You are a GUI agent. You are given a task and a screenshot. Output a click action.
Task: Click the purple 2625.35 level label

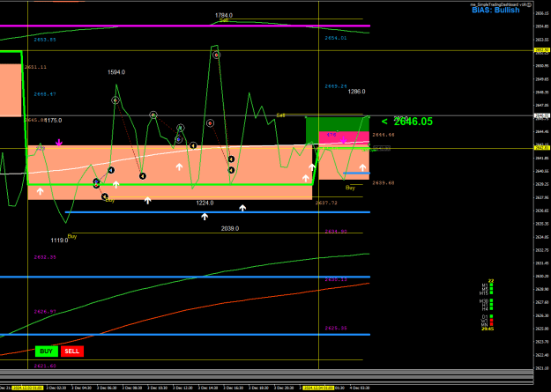pos(336,328)
